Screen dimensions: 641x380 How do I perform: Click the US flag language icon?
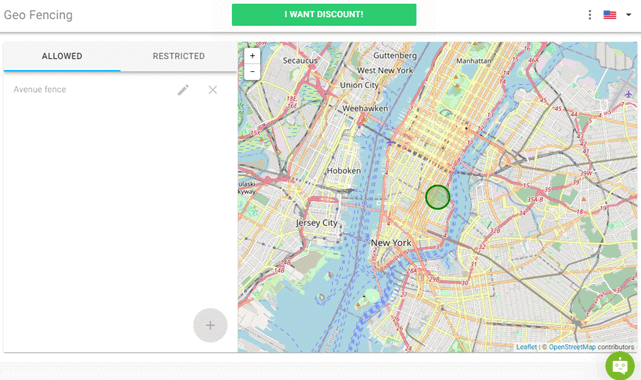[610, 15]
